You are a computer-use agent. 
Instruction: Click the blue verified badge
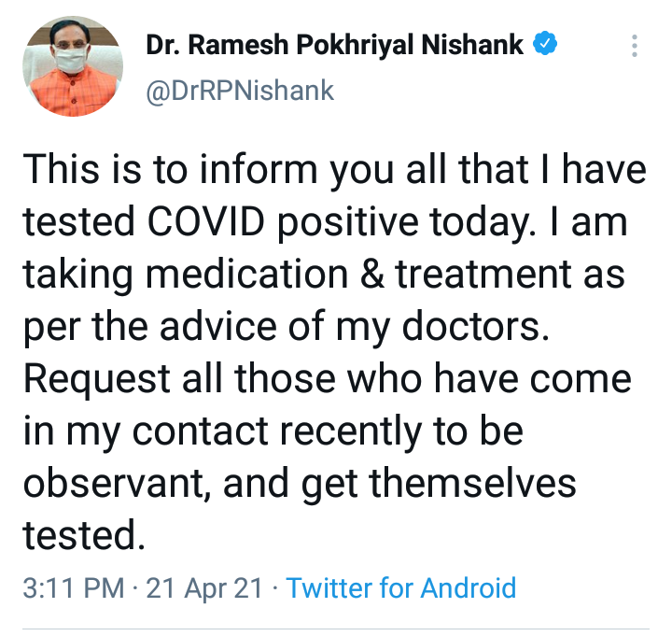[544, 44]
